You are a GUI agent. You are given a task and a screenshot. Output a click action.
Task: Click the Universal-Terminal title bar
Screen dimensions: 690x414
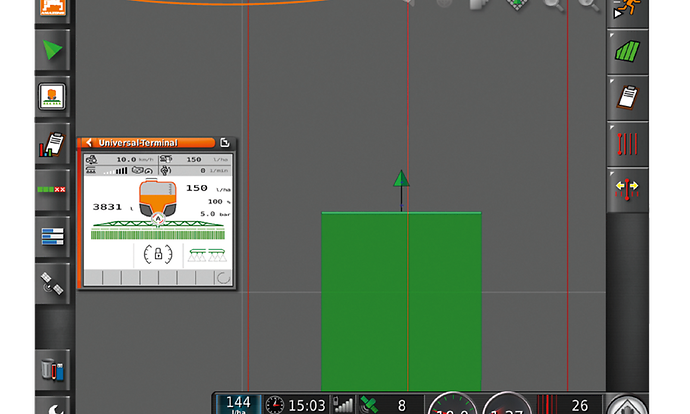[x=150, y=143]
